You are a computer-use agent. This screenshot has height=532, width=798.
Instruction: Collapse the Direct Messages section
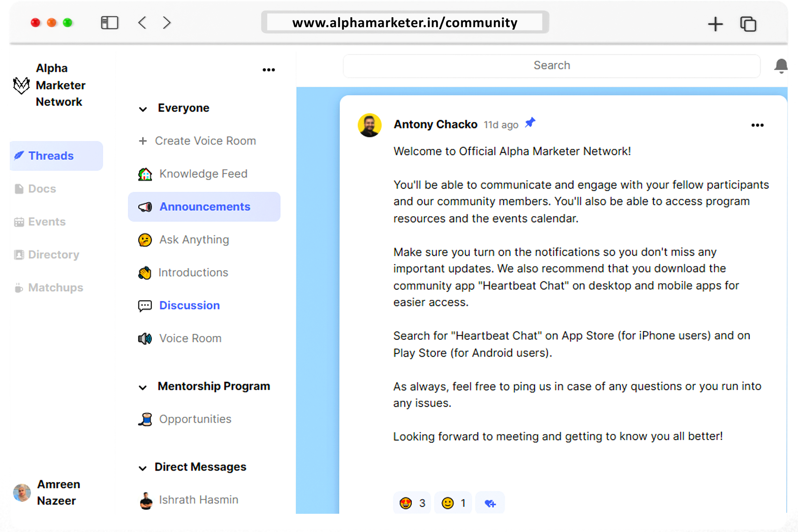click(143, 468)
